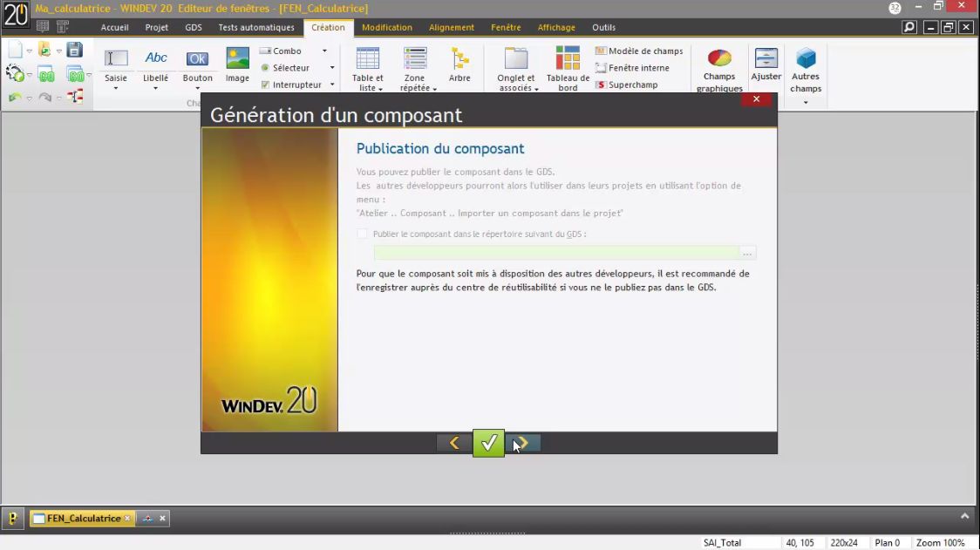Expand the Interrupteur dropdown arrow
980x550 pixels.
pyautogui.click(x=332, y=85)
